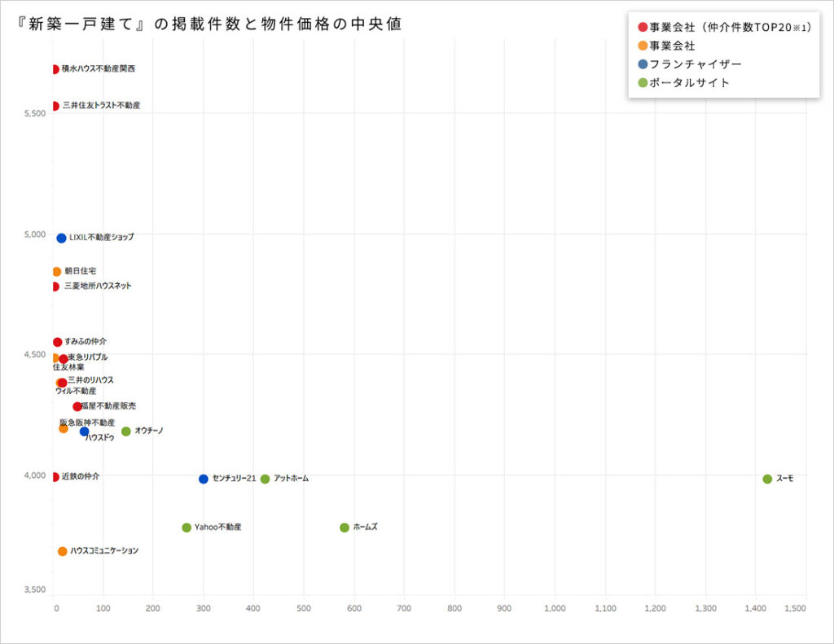Click the ハウスコミュニケーション orange dot
Image resolution: width=834 pixels, height=644 pixels.
(63, 551)
